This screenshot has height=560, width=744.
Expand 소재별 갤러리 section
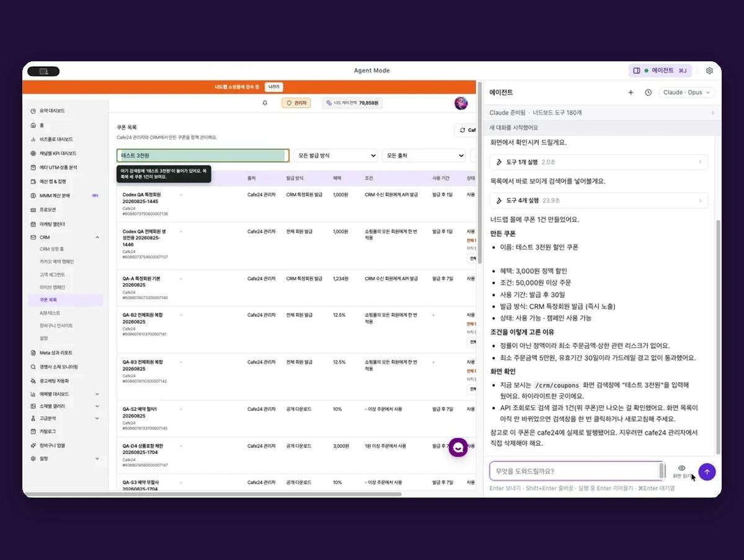click(65, 406)
